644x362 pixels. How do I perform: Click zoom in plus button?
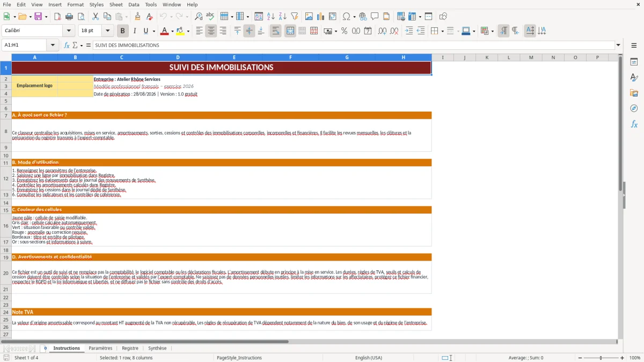point(623,358)
